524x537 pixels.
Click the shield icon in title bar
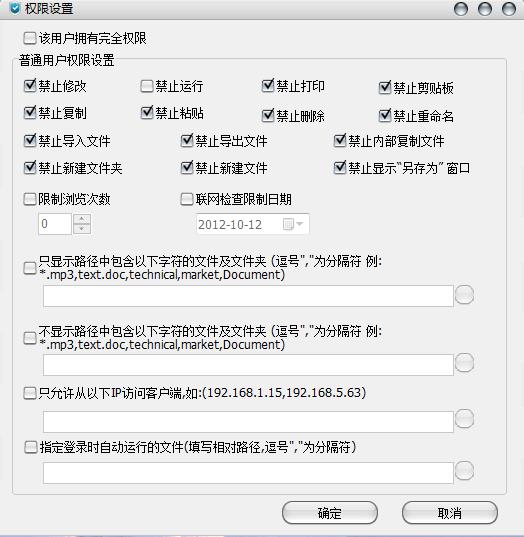click(x=15, y=8)
